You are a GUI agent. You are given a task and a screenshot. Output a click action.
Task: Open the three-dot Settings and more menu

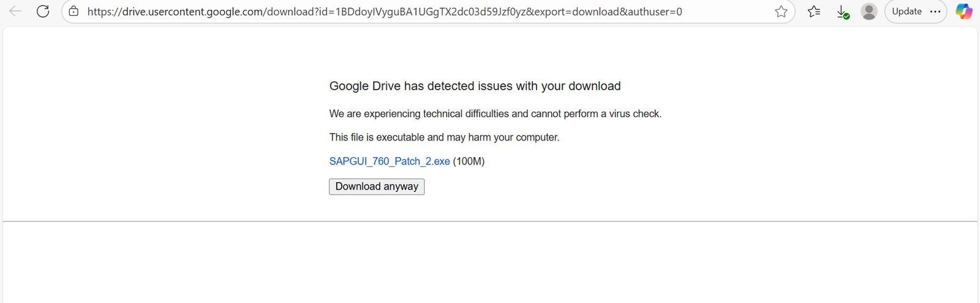coord(935,11)
